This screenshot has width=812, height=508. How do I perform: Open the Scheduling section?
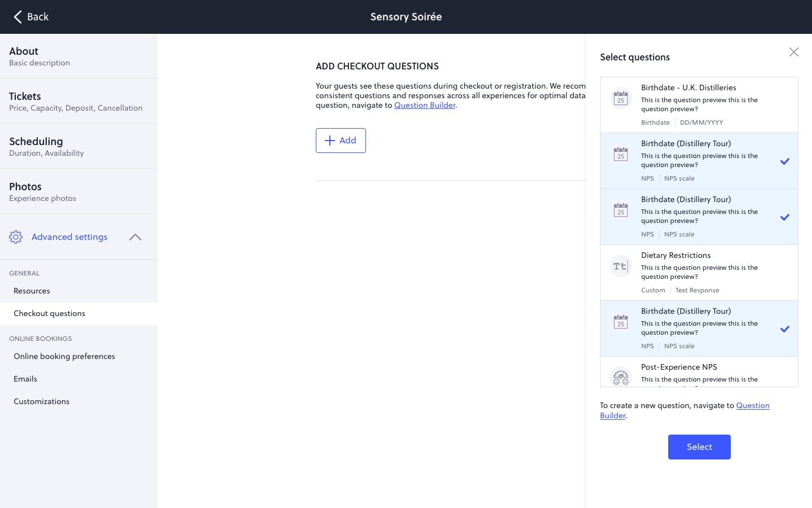tap(79, 146)
